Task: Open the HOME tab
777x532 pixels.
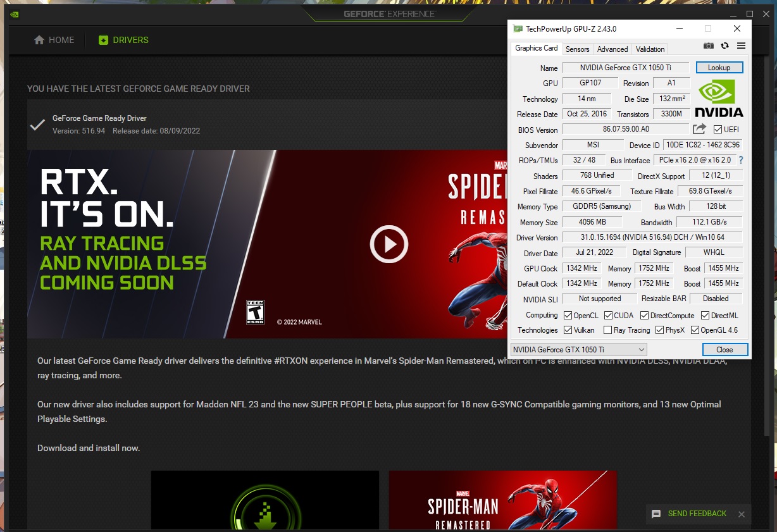Action: pos(54,40)
